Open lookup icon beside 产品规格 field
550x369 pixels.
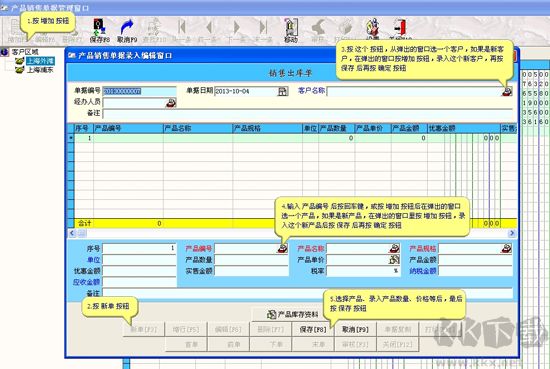pyautogui.click(x=506, y=249)
